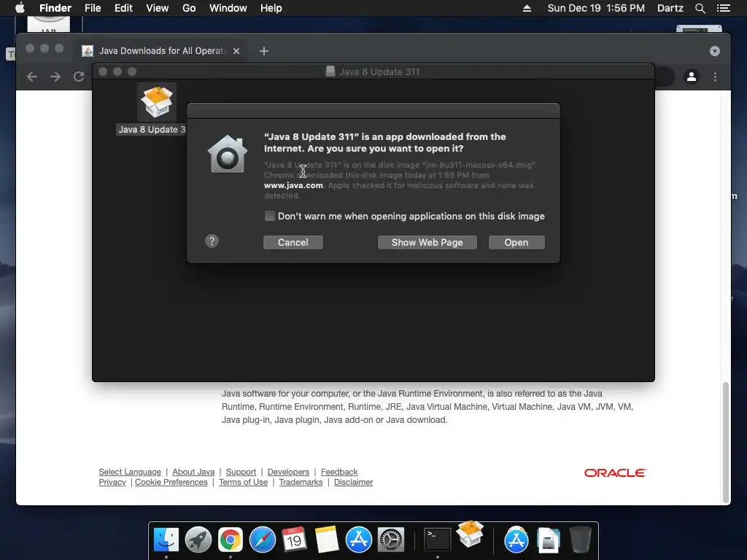Open the Window menu

click(228, 8)
